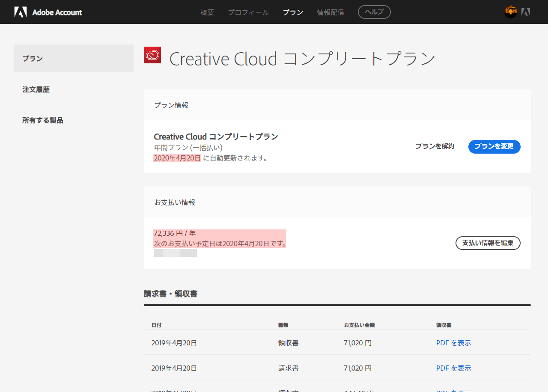Viewport: 548px width, 392px height.
Task: Click the Adobe logo in the header
Action: (x=20, y=12)
